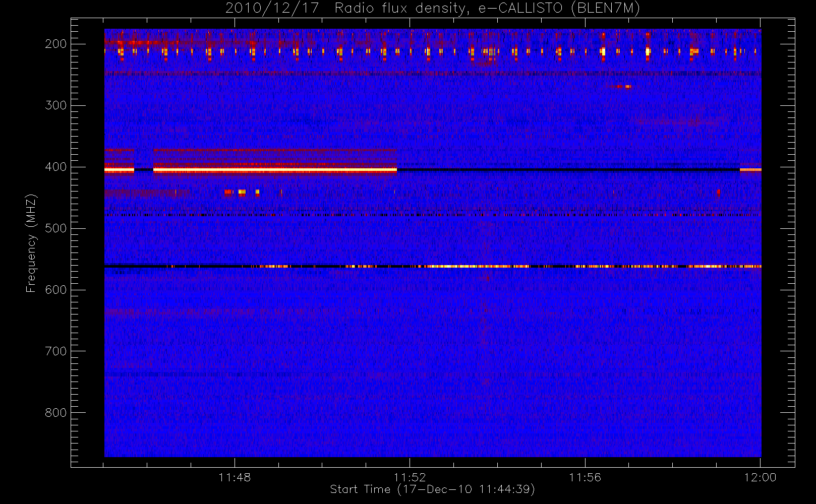Image resolution: width=816 pixels, height=504 pixels.
Task: Click the 200 frequency tick label
Action: tap(56, 44)
